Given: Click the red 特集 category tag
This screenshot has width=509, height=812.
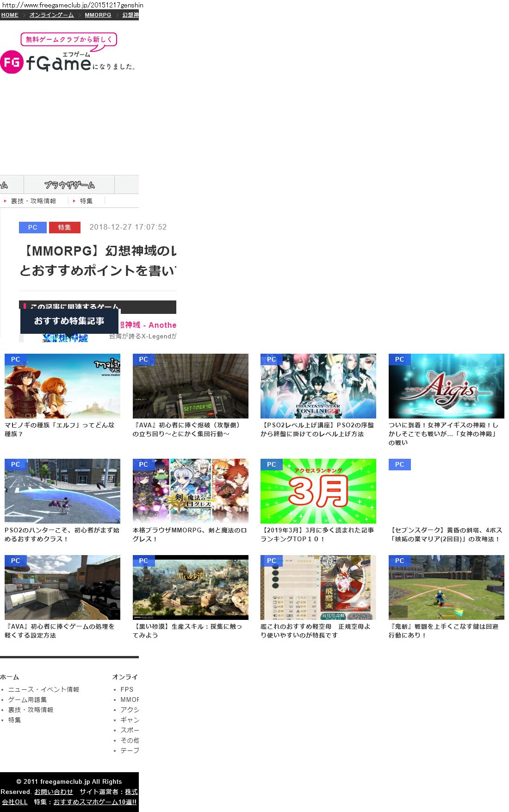Looking at the screenshot, I should click(64, 227).
